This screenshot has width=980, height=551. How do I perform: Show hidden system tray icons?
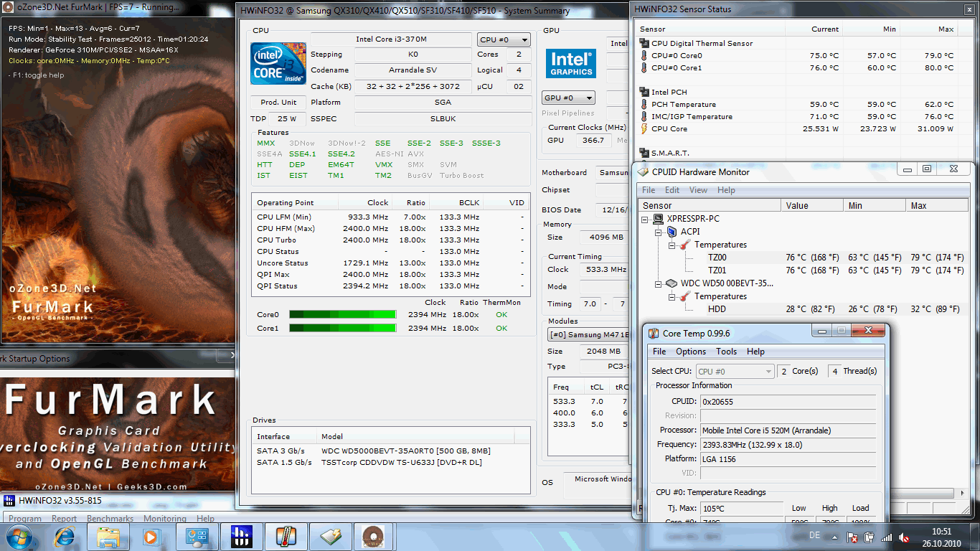tap(834, 536)
